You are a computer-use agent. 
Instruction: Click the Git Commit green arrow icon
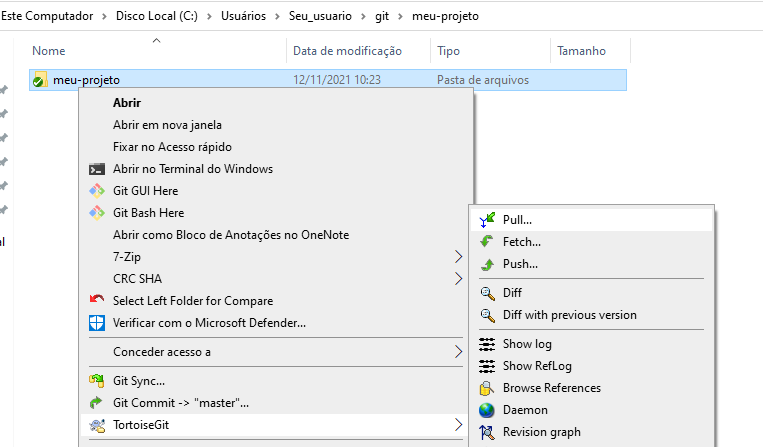point(96,403)
